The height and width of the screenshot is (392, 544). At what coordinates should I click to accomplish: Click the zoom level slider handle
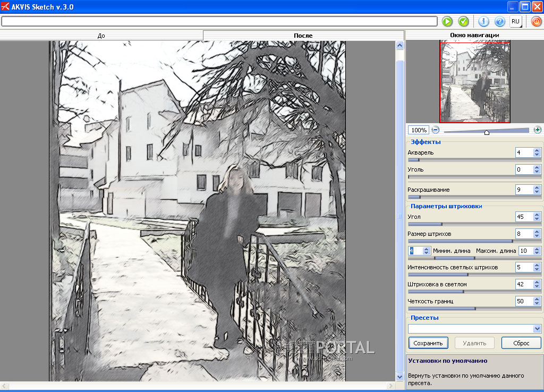pyautogui.click(x=486, y=132)
